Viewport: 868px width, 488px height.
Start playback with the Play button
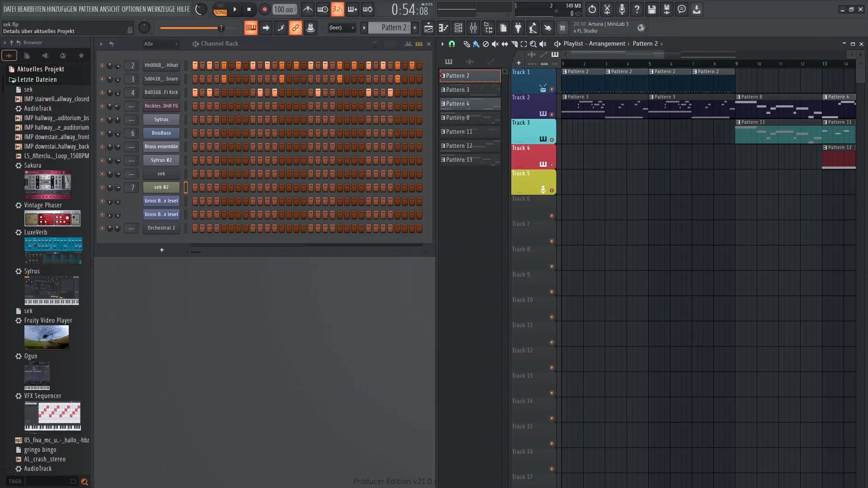pyautogui.click(x=235, y=9)
